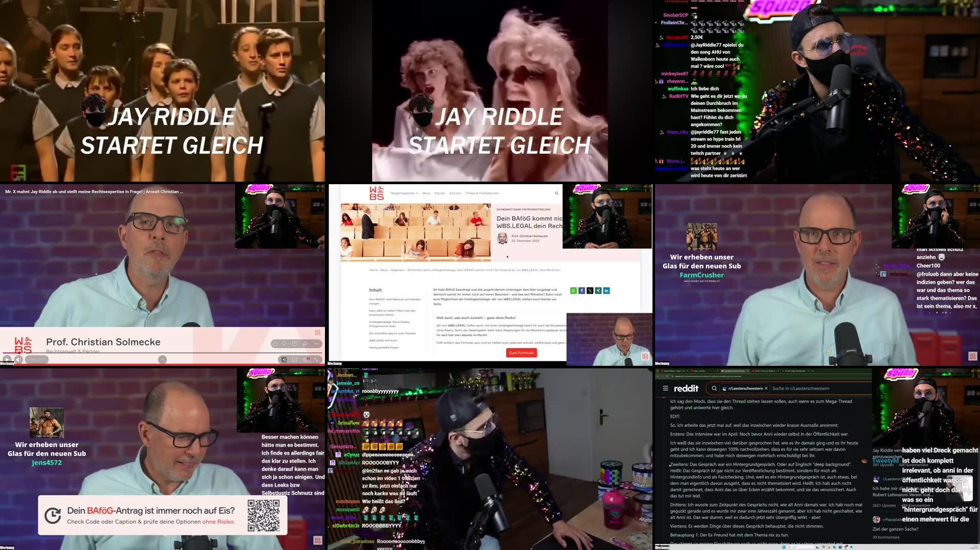980x550 pixels.
Task: Click author name 'Prof. Christian Solmecke' on article
Action: [530, 236]
